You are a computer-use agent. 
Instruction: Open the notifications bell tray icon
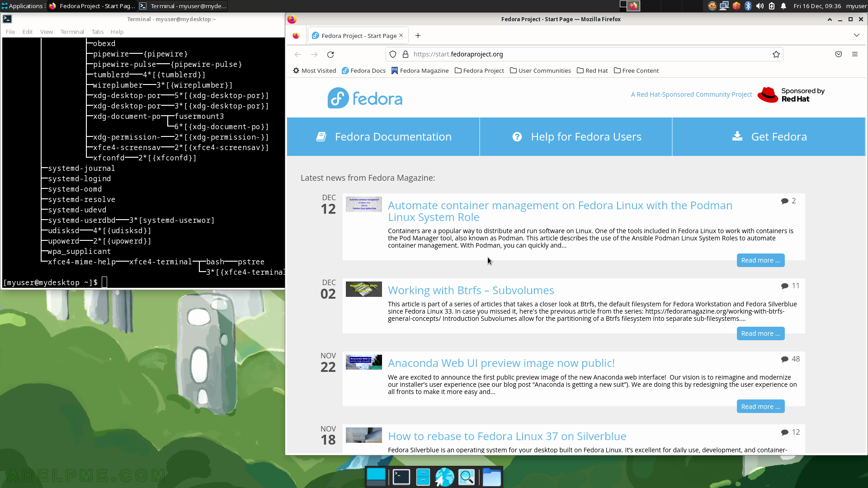[783, 6]
